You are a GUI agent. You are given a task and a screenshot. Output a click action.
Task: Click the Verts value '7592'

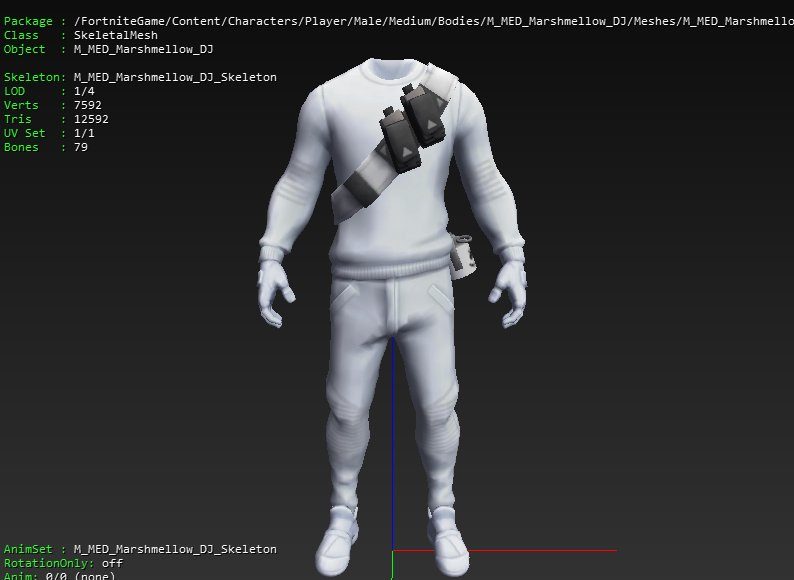88,105
